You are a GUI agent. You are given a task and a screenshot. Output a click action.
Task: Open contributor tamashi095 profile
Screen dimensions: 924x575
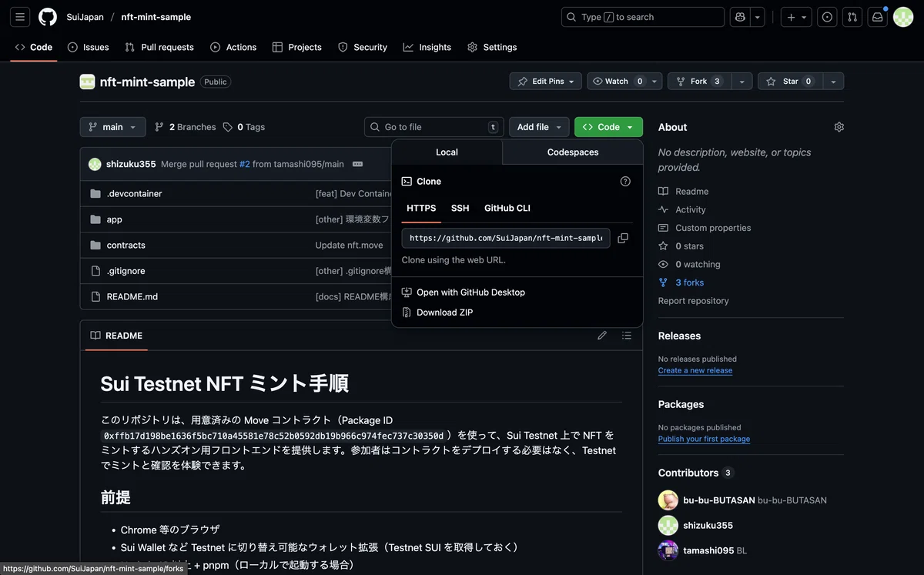click(x=708, y=550)
